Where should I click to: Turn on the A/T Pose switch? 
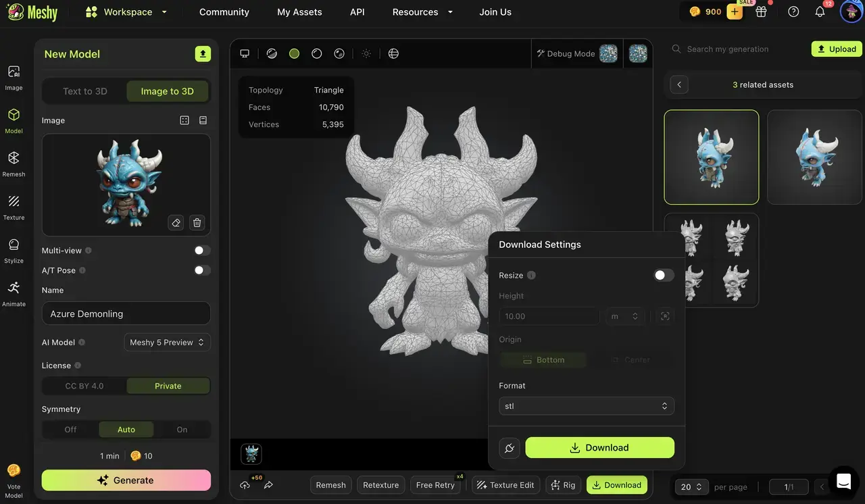[202, 270]
